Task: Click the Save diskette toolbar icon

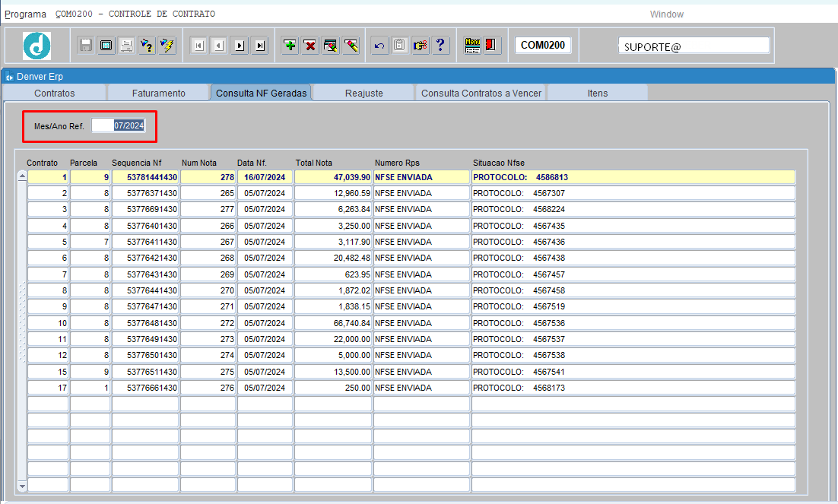Action: (86, 46)
